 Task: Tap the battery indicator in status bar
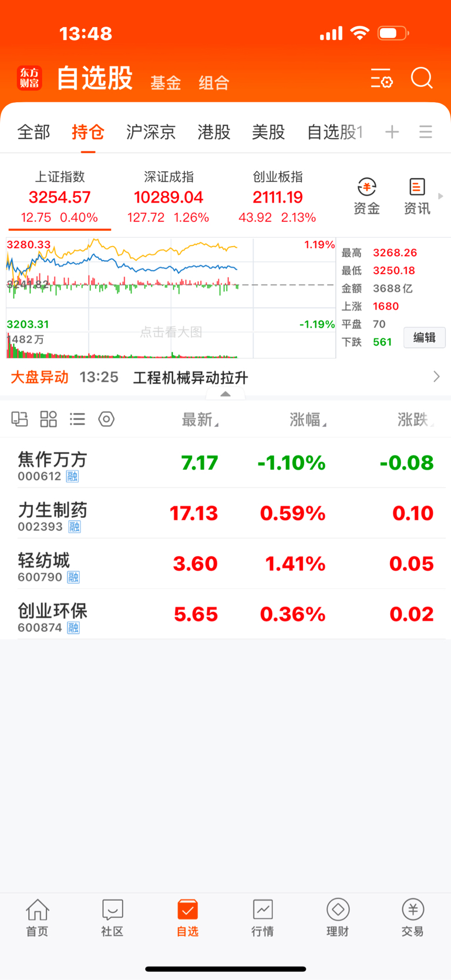[x=393, y=33]
